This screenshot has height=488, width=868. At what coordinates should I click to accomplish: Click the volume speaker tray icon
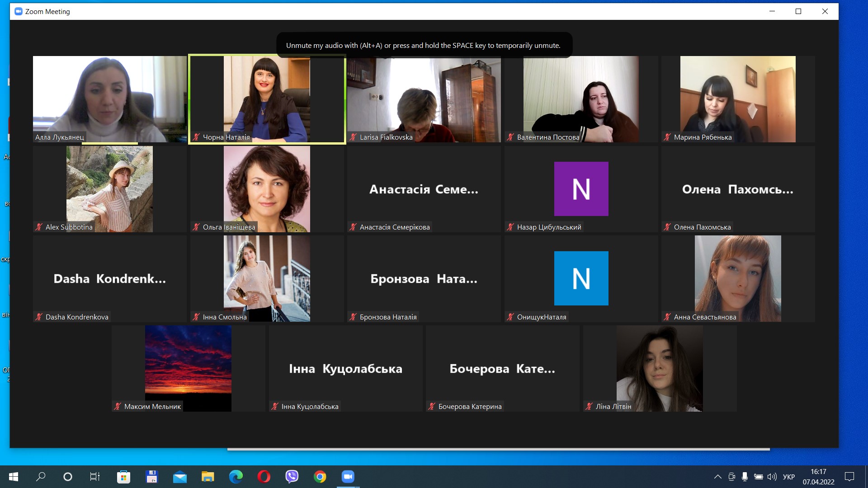(x=772, y=477)
